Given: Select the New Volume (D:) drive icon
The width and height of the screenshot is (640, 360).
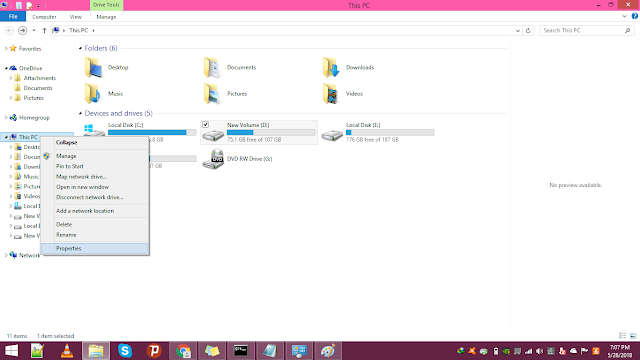Looking at the screenshot, I should (213, 135).
